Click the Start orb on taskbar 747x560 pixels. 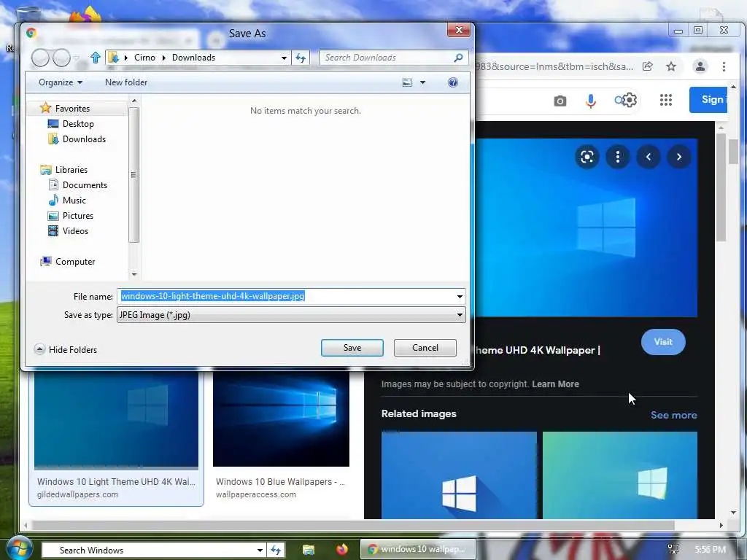click(19, 548)
